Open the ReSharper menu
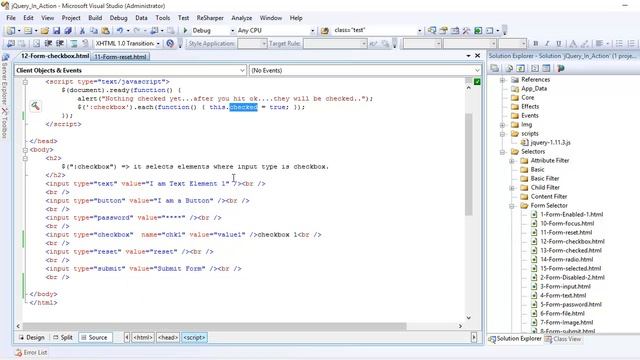This screenshot has width=640, height=360. (210, 18)
